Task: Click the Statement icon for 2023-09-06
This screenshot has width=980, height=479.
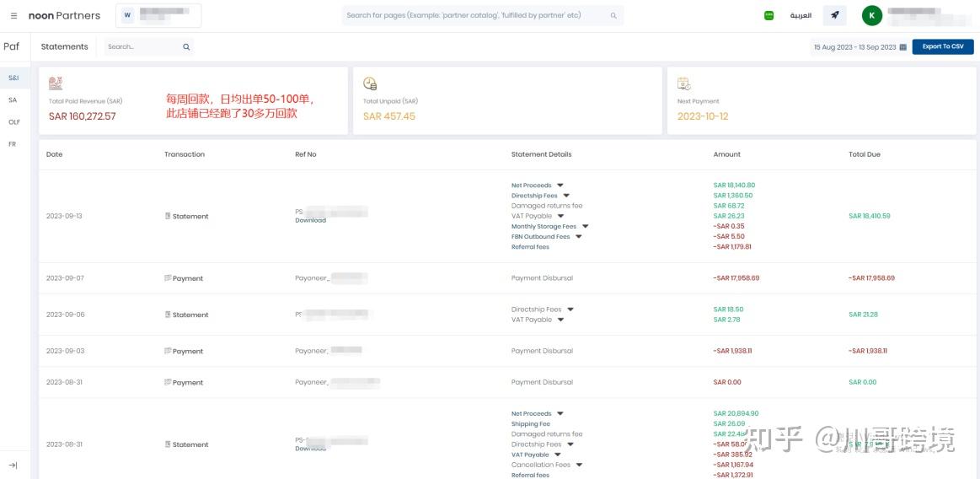Action: click(x=168, y=315)
